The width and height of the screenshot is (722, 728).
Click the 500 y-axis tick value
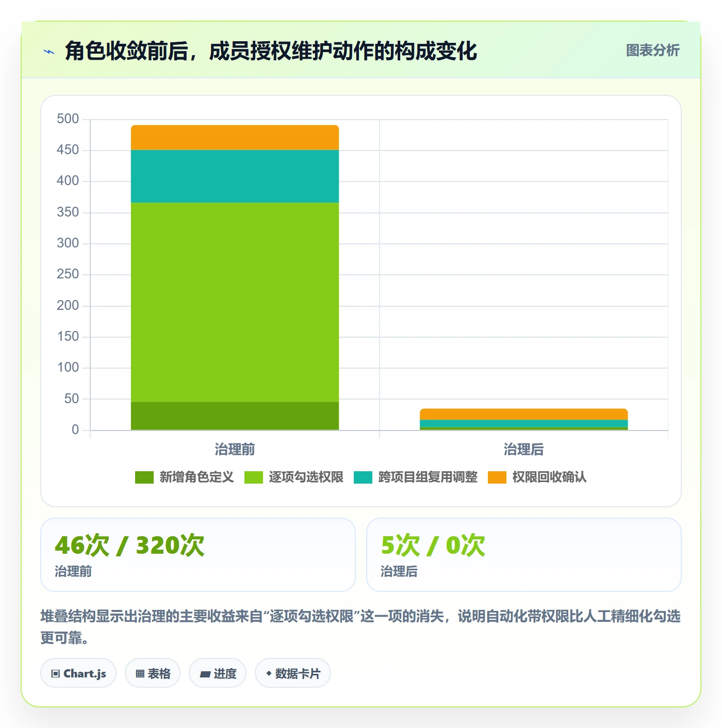68,119
